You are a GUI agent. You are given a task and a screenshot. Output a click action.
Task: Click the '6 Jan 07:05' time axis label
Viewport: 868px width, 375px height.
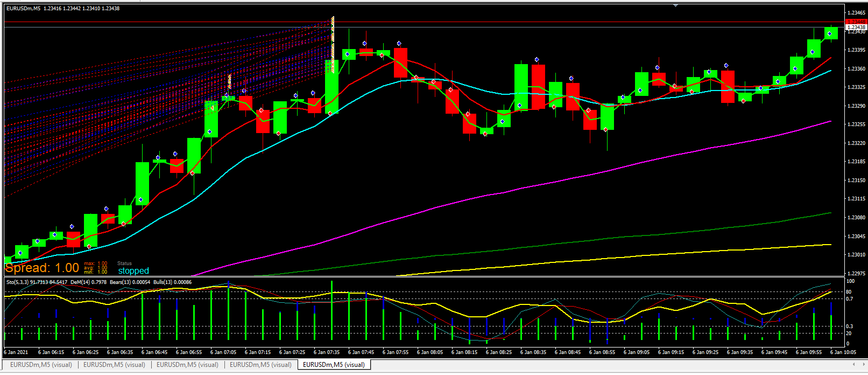coord(223,352)
